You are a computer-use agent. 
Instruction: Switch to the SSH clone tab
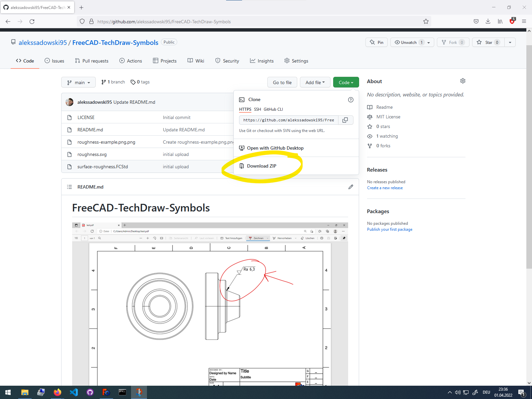[x=257, y=109]
